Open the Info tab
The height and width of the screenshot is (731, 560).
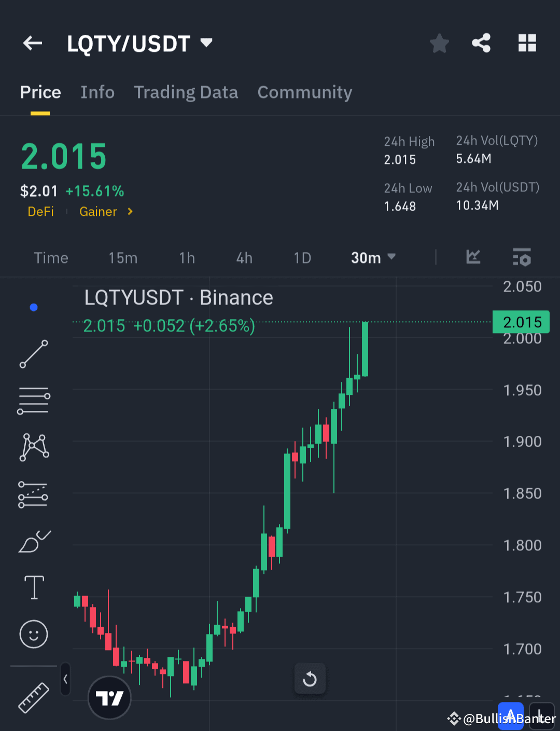point(97,92)
